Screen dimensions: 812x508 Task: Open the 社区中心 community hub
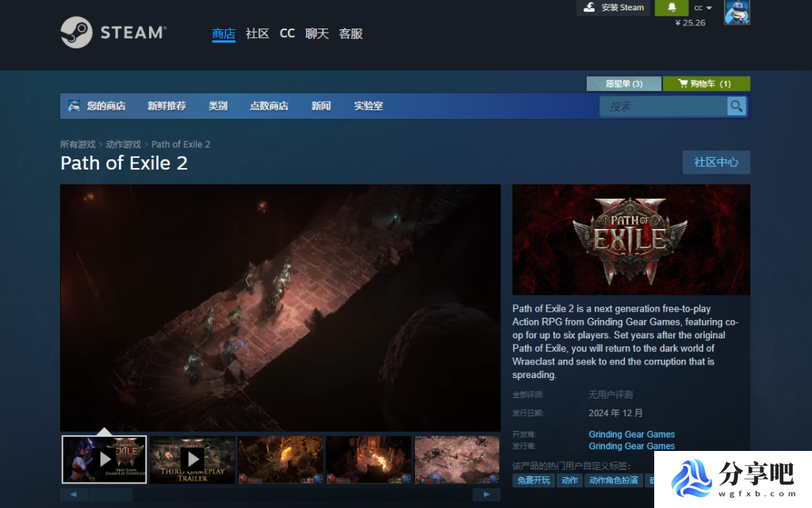(x=716, y=162)
